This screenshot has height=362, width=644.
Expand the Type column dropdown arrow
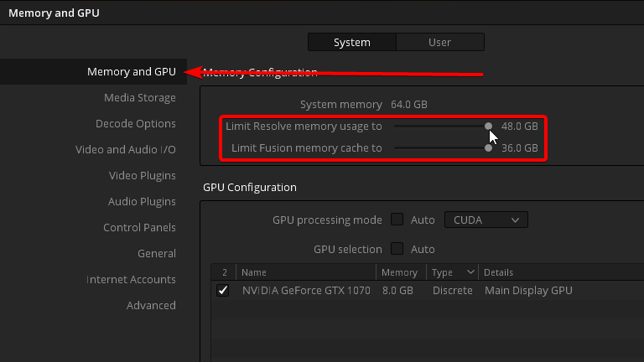(470, 272)
